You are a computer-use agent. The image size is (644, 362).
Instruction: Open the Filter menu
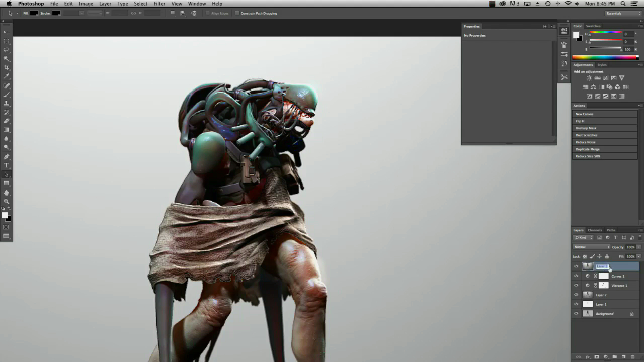tap(159, 4)
